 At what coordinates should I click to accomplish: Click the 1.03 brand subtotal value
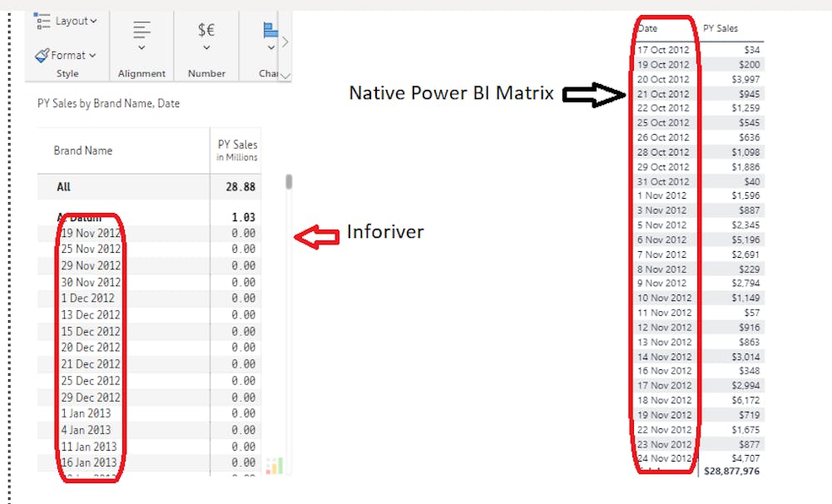pos(244,218)
